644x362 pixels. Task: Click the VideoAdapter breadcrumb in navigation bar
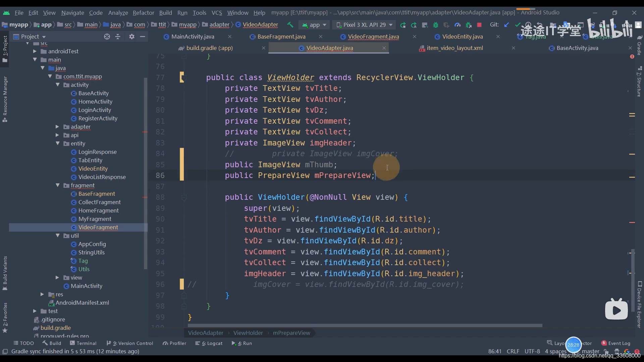tap(257, 25)
